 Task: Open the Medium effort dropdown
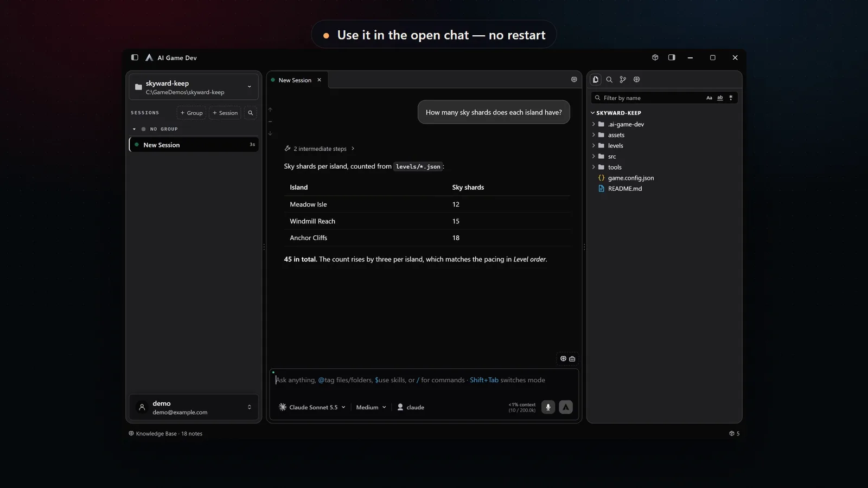[x=371, y=407]
